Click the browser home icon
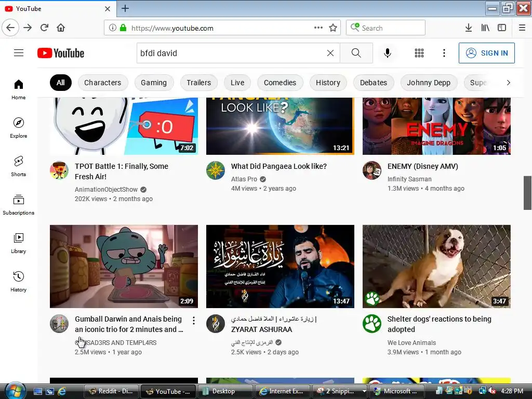The width and height of the screenshot is (532, 399). point(61,28)
